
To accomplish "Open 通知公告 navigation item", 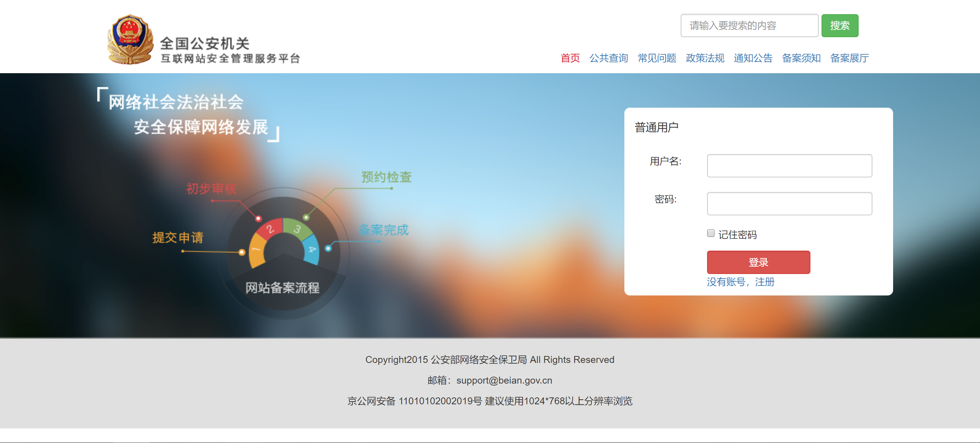I will [753, 58].
